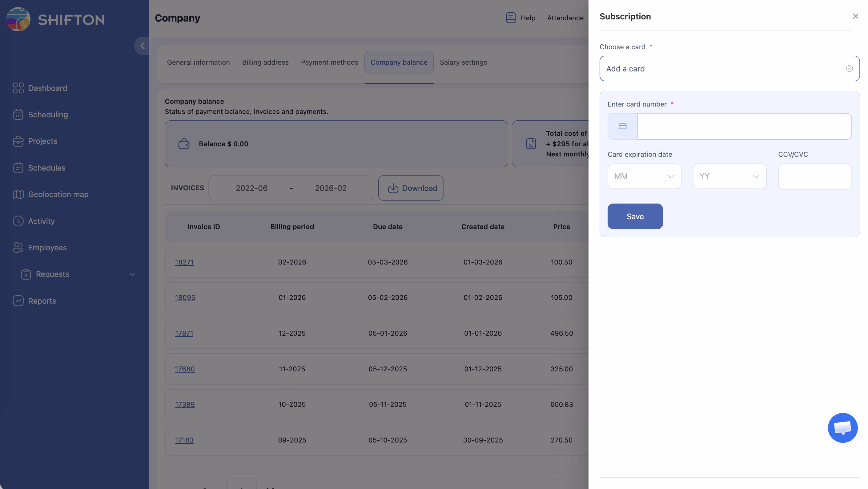
Task: Click the Employees people icon
Action: (18, 247)
